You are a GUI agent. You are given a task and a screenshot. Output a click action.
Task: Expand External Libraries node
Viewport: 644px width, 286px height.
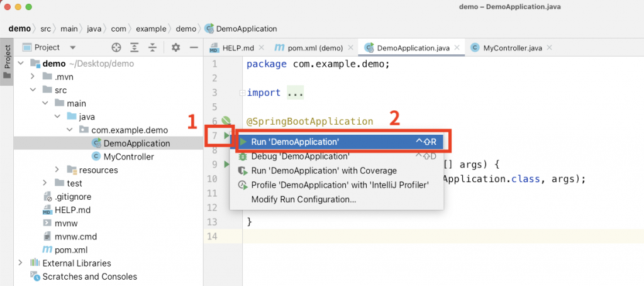[21, 263]
